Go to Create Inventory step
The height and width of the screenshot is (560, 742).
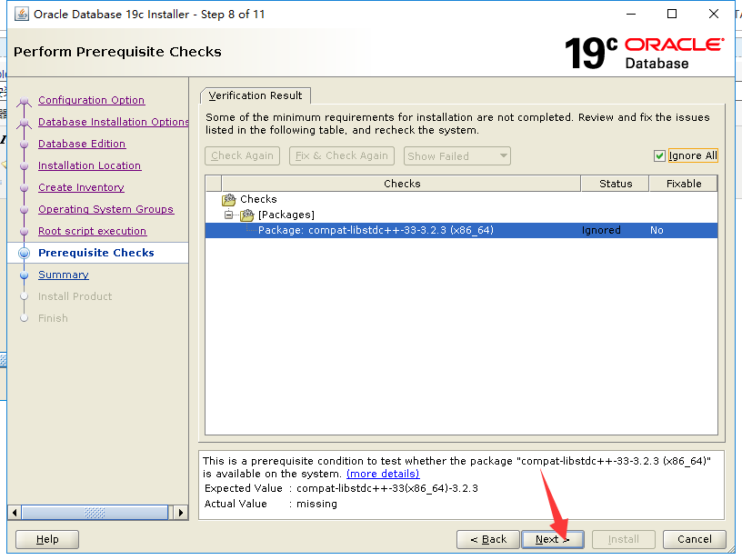(82, 187)
